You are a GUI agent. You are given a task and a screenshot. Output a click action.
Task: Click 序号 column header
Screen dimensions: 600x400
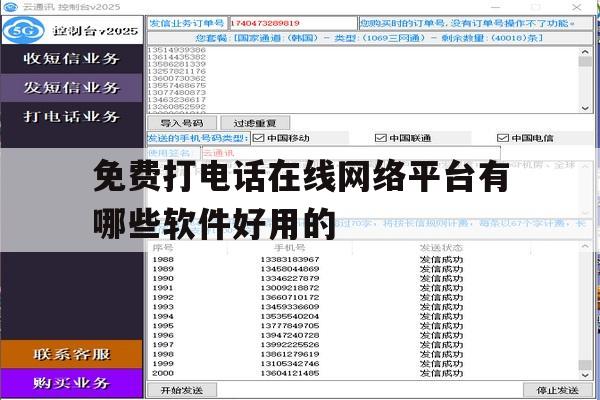click(163, 248)
